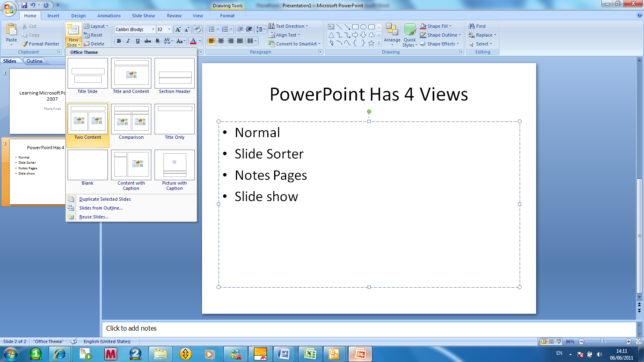Open Text Direction dropdown
Image resolution: width=644 pixels, height=362 pixels.
tap(288, 26)
